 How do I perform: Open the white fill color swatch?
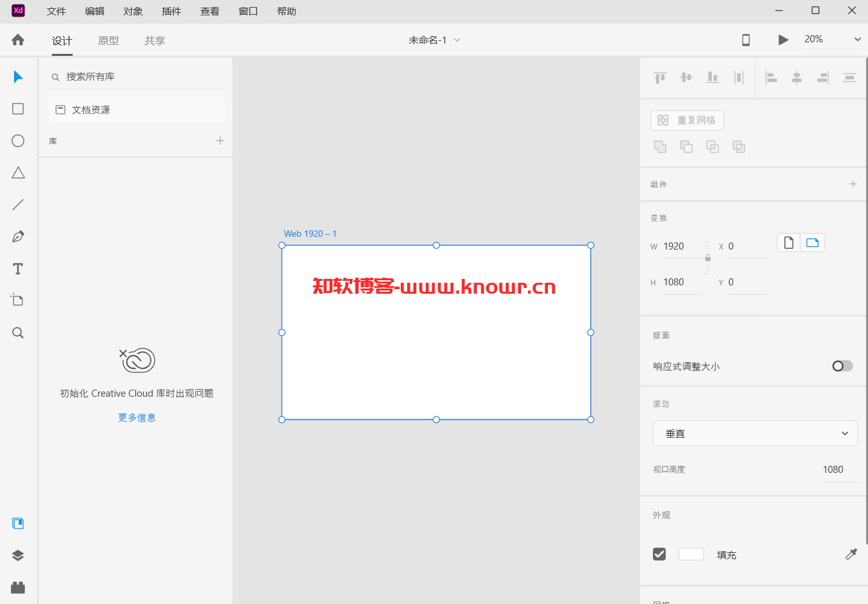tap(691, 554)
